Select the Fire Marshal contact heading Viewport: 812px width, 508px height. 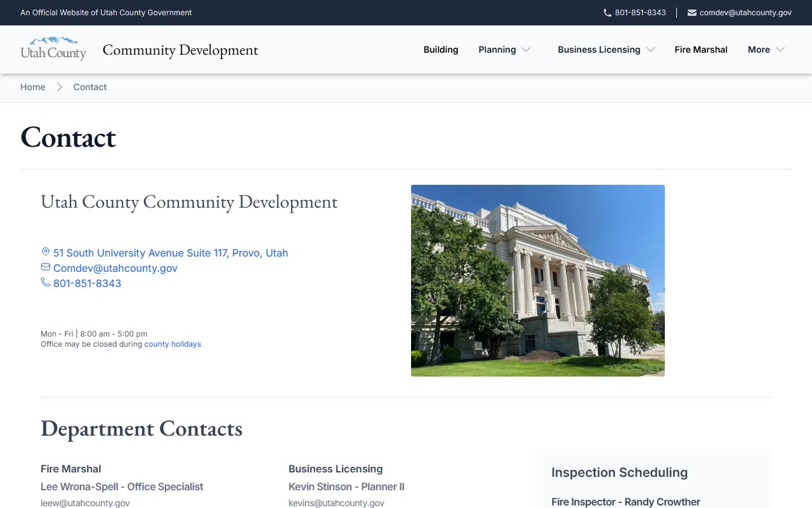[x=71, y=469]
